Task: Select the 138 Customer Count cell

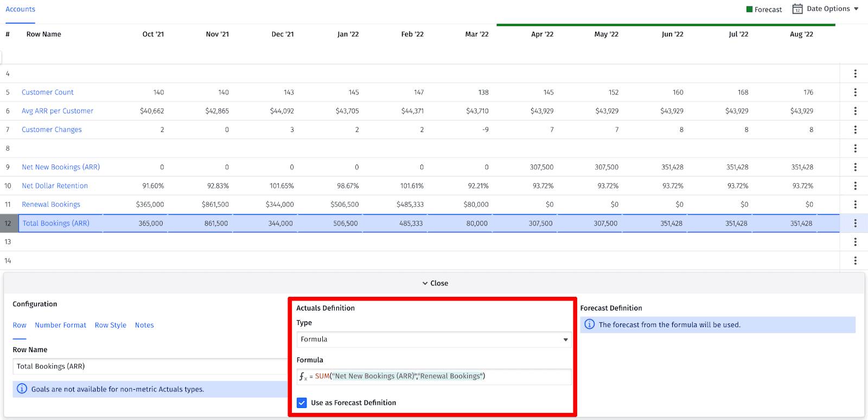Action: 483,92
